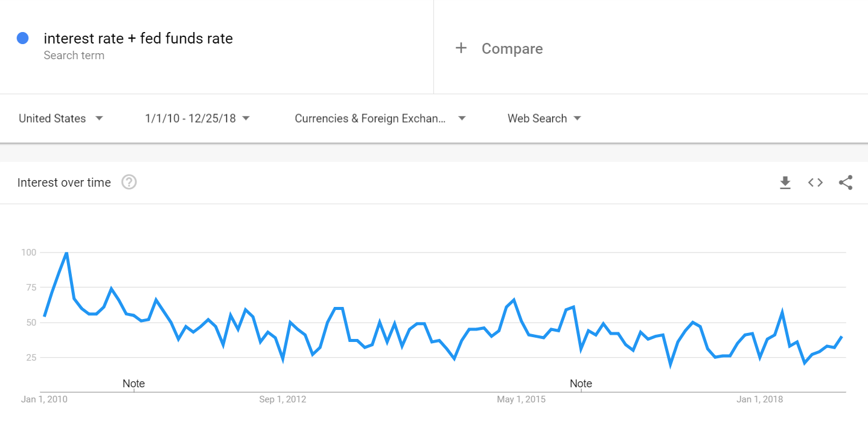Add a comparison search term
868x432 pixels.
(511, 48)
